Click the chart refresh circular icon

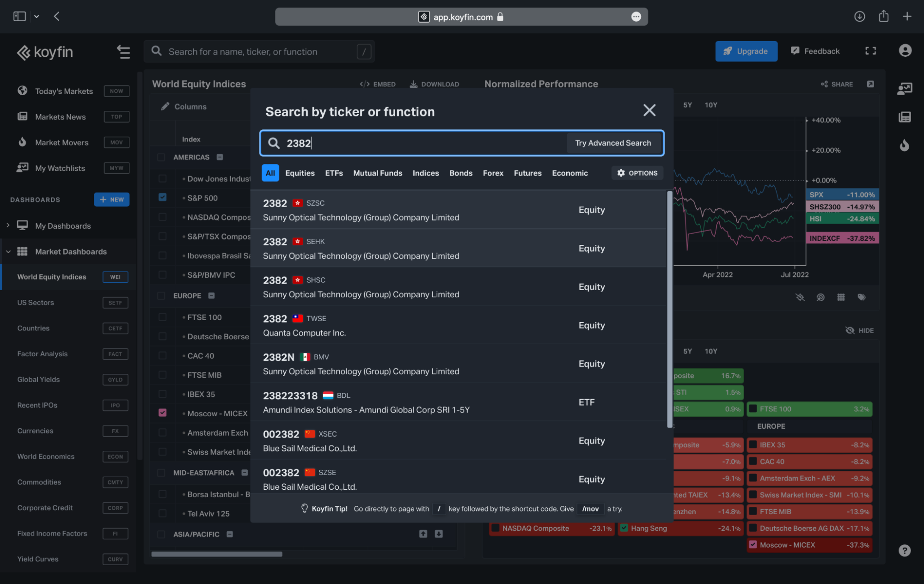click(x=820, y=297)
